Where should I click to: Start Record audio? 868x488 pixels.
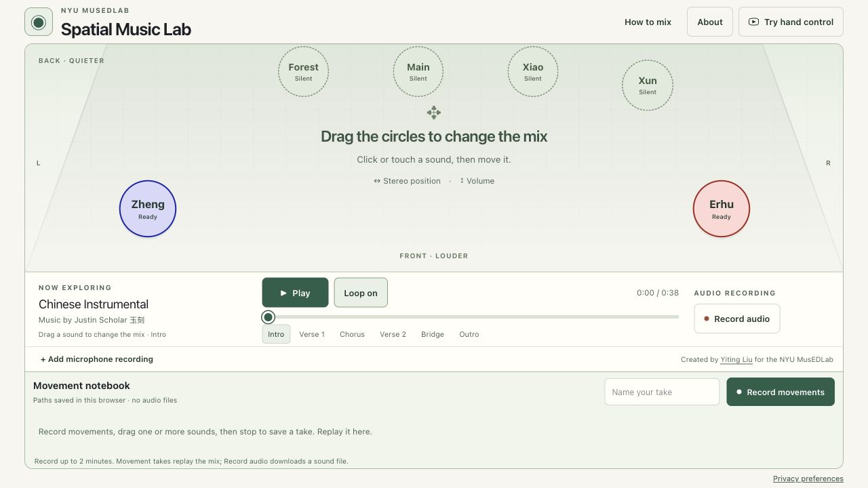(x=737, y=319)
